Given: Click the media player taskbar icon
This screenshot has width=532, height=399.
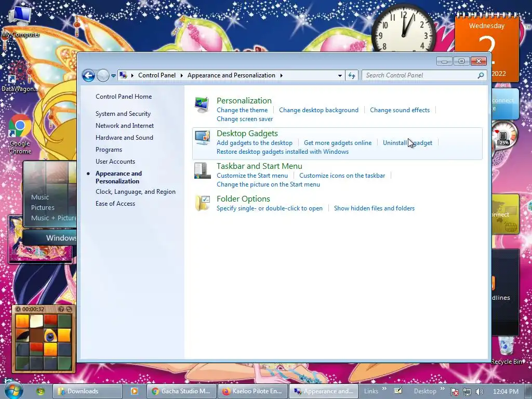Looking at the screenshot, I should pyautogui.click(x=135, y=391).
